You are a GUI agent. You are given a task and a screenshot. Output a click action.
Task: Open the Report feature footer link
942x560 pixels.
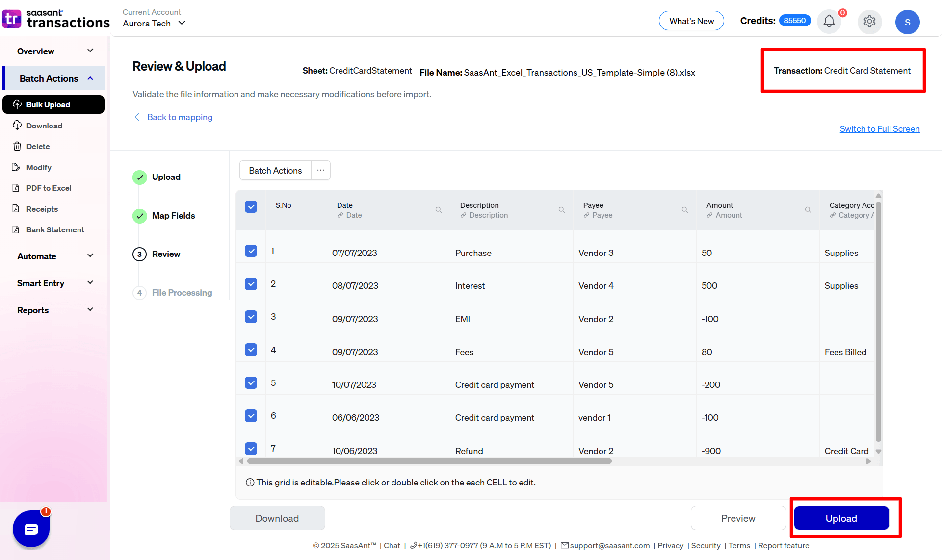coord(784,545)
